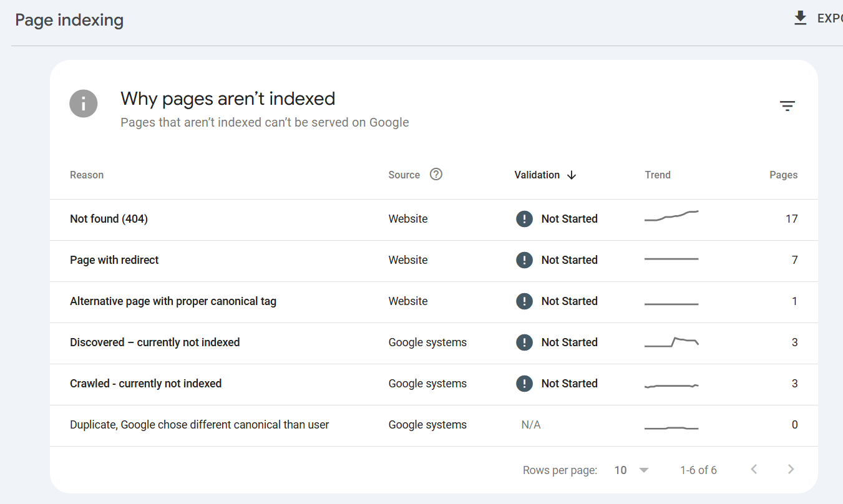This screenshot has width=843, height=504.
Task: Open the Page with redirect report
Action: coord(114,259)
